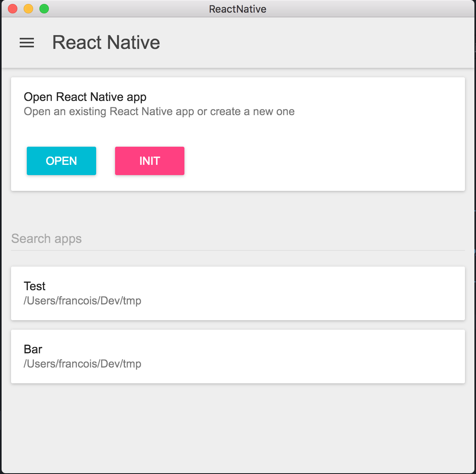476x474 pixels.
Task: Click the React Native header title
Action: coord(106,43)
